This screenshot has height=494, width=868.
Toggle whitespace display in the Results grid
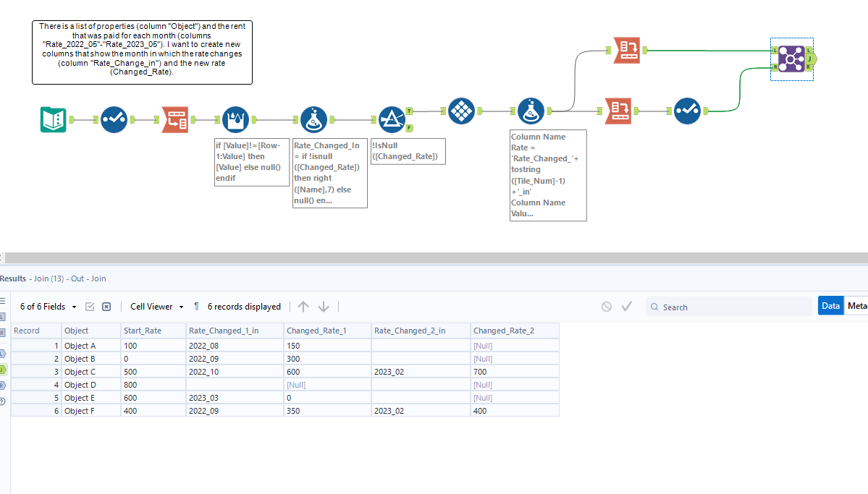coord(196,306)
